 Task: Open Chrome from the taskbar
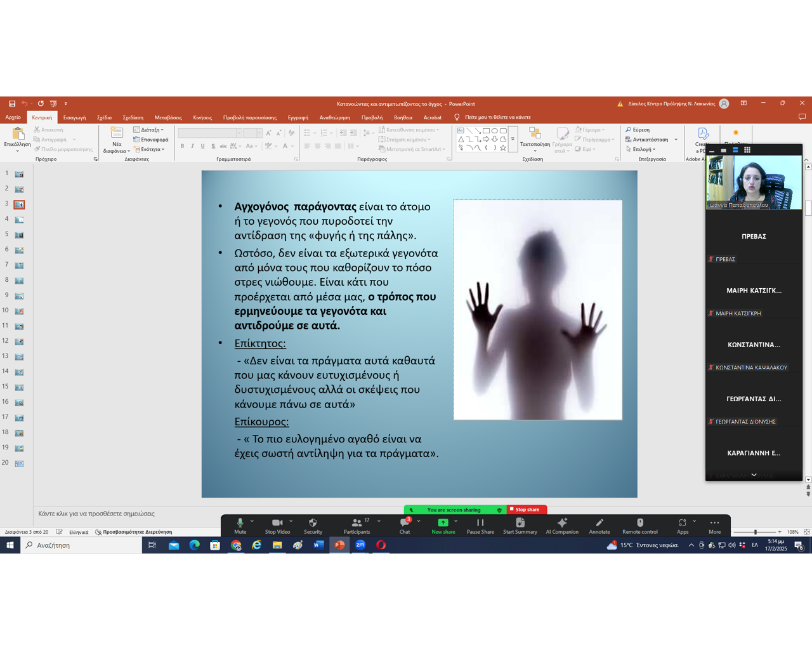click(x=236, y=545)
